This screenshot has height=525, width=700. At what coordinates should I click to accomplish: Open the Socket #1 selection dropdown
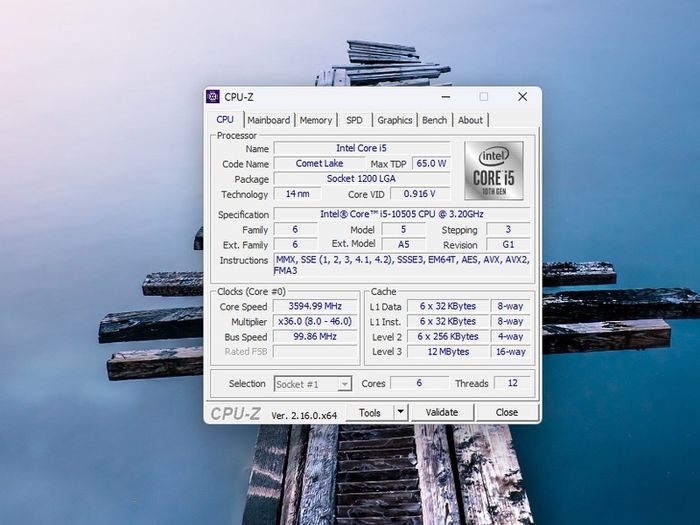click(x=312, y=384)
